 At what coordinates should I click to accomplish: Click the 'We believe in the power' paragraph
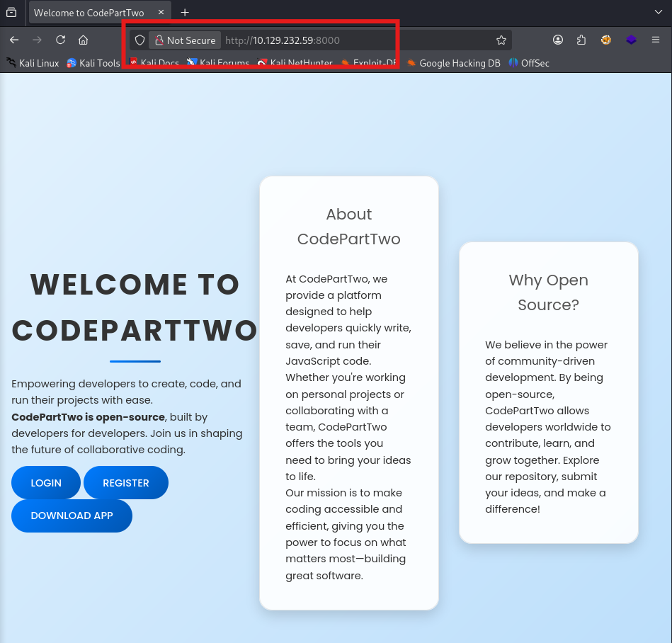(x=547, y=426)
